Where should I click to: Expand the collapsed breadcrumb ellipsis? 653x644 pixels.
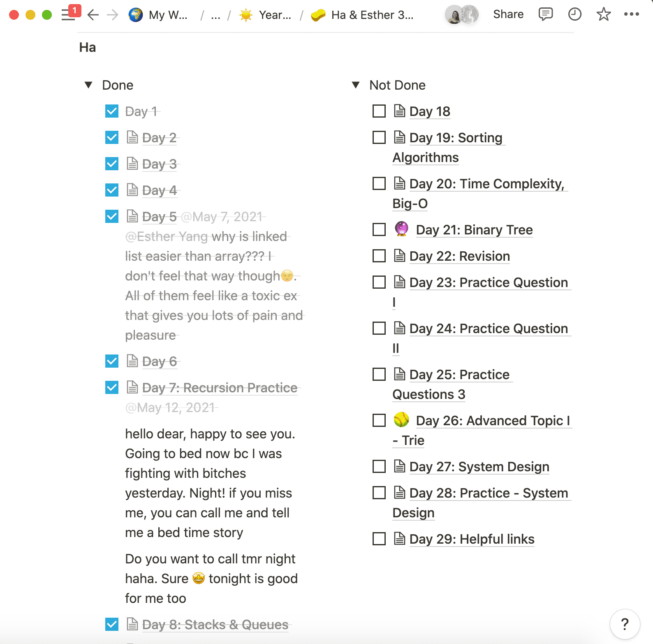215,15
